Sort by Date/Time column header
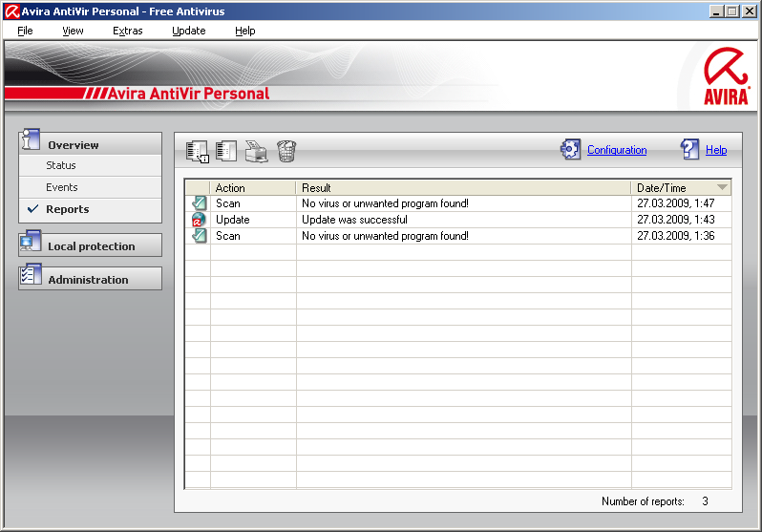Image resolution: width=762 pixels, height=532 pixels. tap(681, 188)
